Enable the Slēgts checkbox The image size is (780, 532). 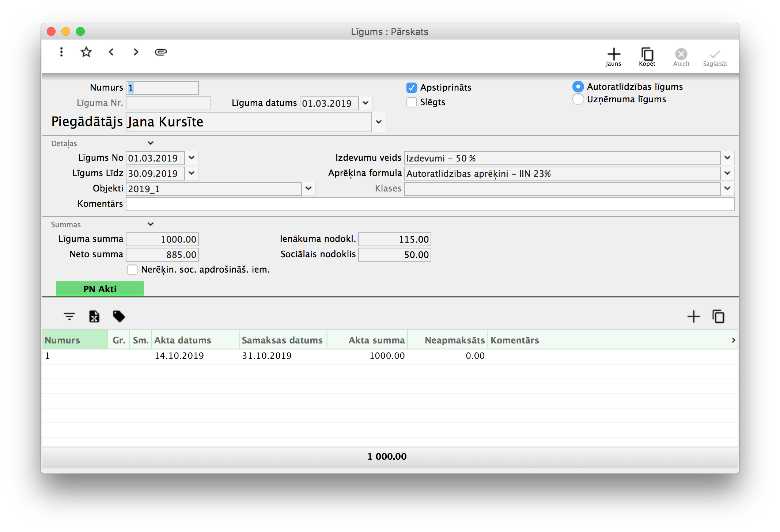(x=412, y=102)
